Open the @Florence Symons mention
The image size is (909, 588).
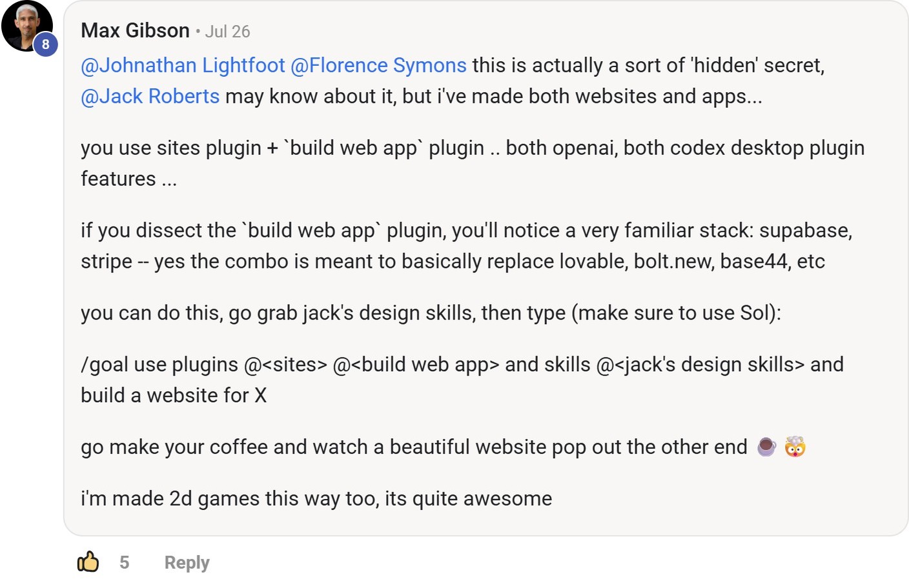[378, 65]
